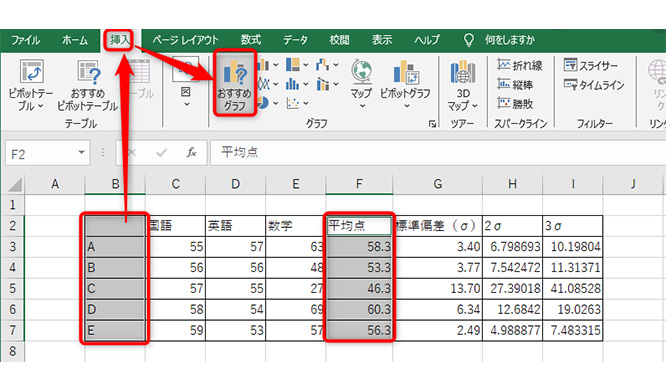Click the fx insert function icon
This screenshot has width=666, height=390.
coord(192,152)
